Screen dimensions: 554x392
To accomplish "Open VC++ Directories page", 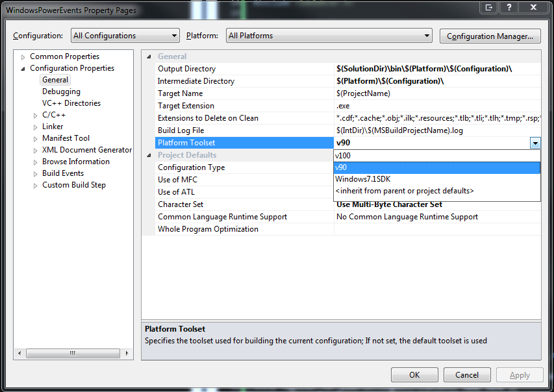I will [x=71, y=103].
